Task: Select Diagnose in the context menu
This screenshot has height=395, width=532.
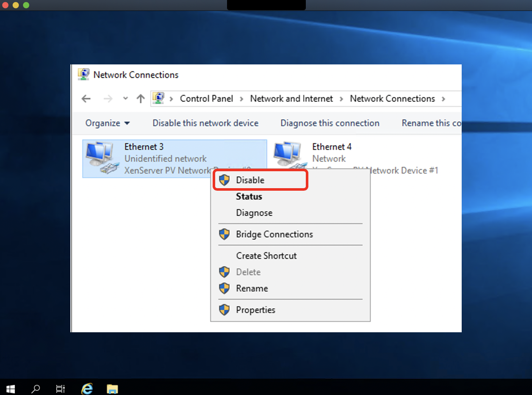Action: 254,213
